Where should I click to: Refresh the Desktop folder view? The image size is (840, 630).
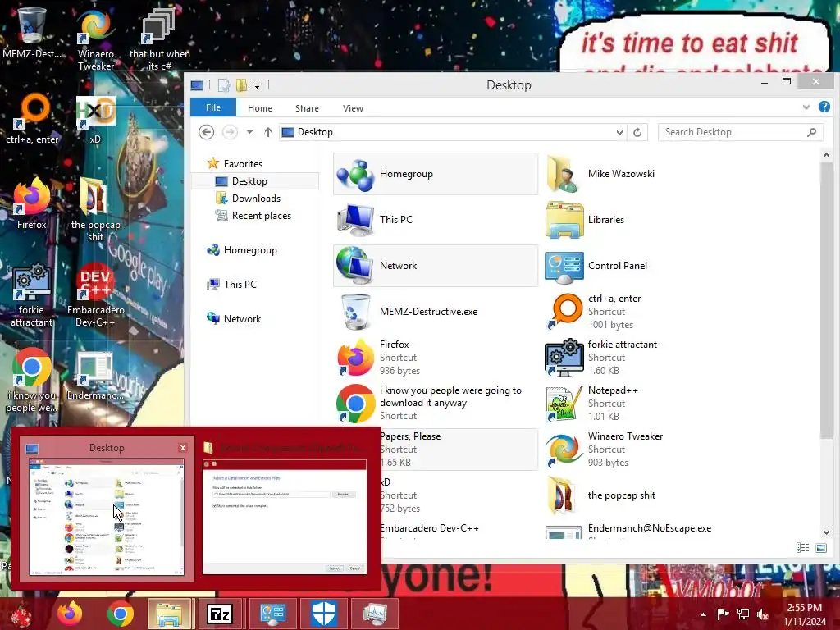pos(637,132)
